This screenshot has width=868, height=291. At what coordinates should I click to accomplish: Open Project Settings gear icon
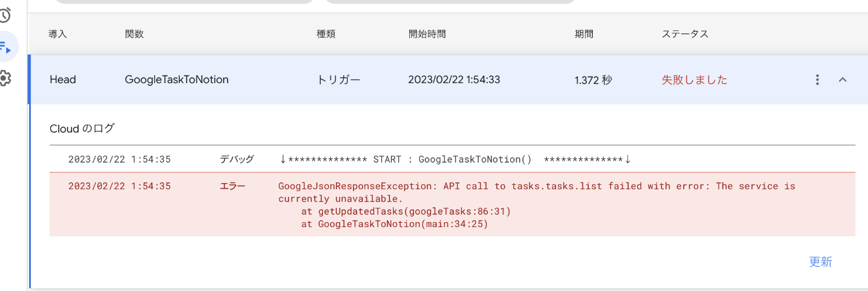tap(5, 78)
